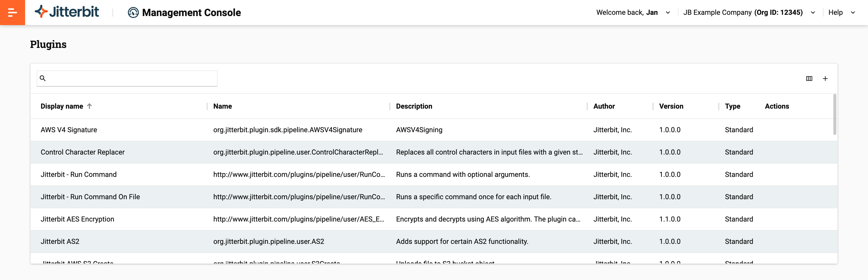Sort by the Description column header

tap(414, 106)
